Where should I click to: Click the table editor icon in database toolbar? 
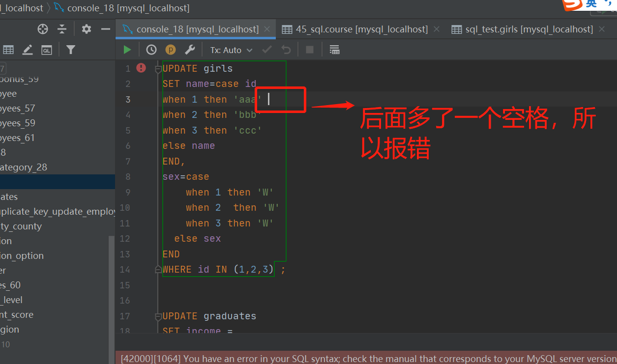click(8, 50)
